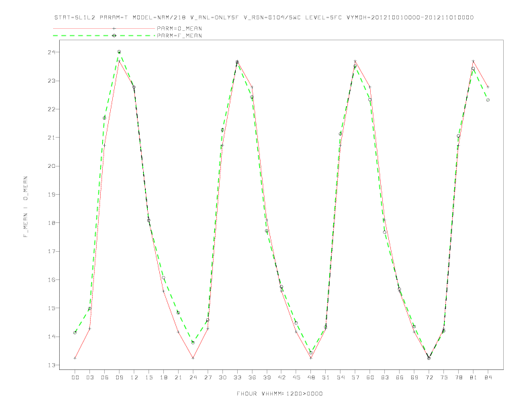Click forecast hour label 78 on x-axis
The width and height of the screenshot is (532, 411).
tap(459, 377)
